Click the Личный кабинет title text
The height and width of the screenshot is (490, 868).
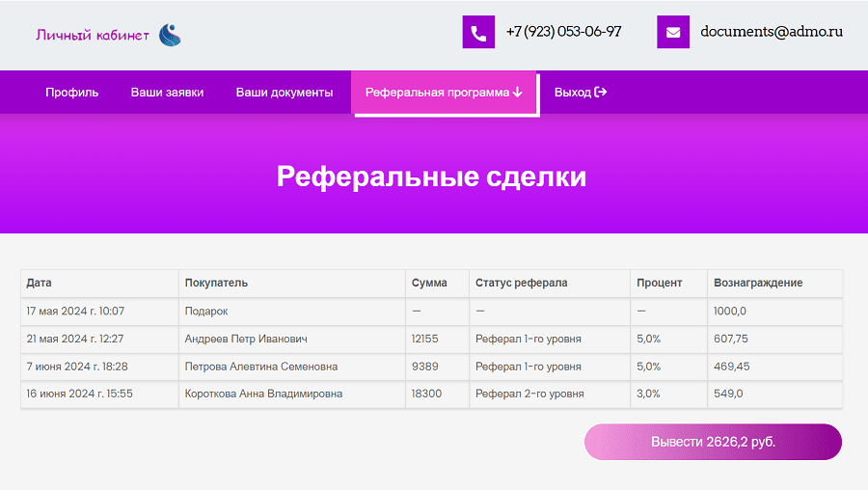(x=93, y=36)
